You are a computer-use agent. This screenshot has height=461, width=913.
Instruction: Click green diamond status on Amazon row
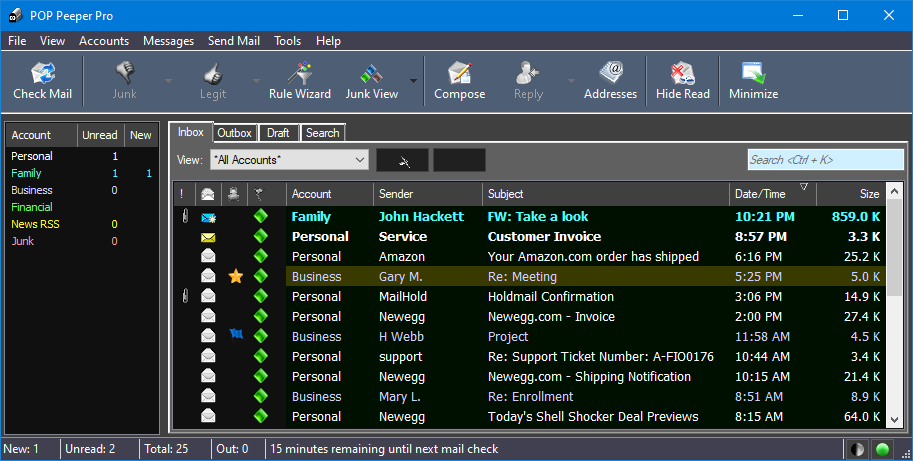click(x=261, y=256)
